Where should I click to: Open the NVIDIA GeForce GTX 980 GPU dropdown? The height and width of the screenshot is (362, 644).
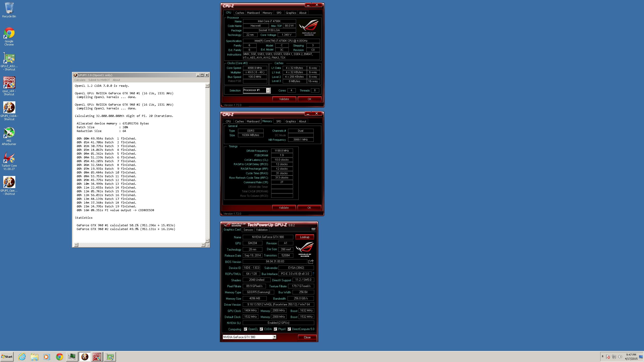tap(274, 337)
